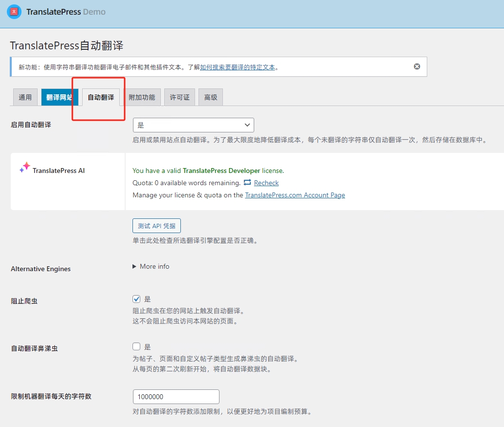Viewport: 504px width, 427px height.
Task: Open link 如何搜索要翻译的特定文本
Action: pyautogui.click(x=238, y=67)
